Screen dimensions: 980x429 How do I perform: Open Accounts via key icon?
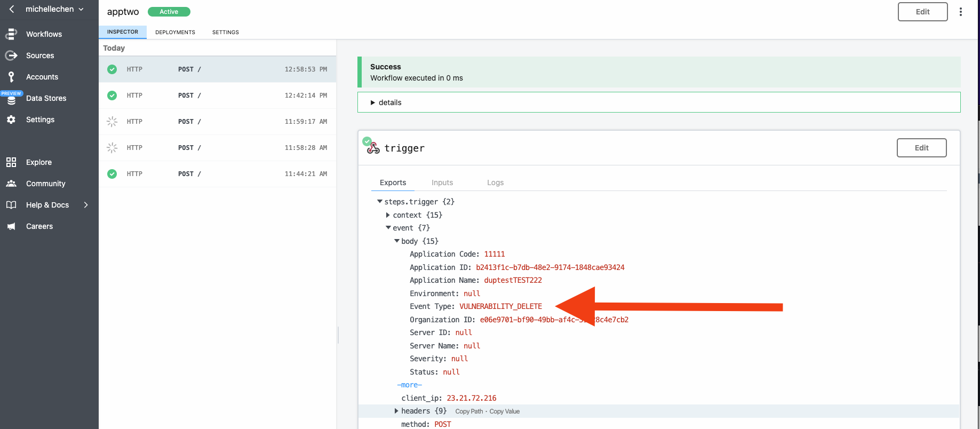pos(11,77)
